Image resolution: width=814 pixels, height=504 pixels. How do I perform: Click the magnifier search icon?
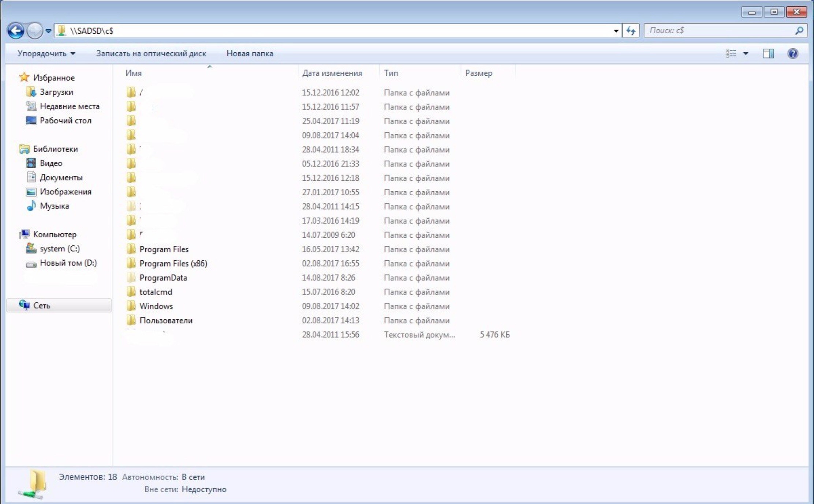799,31
